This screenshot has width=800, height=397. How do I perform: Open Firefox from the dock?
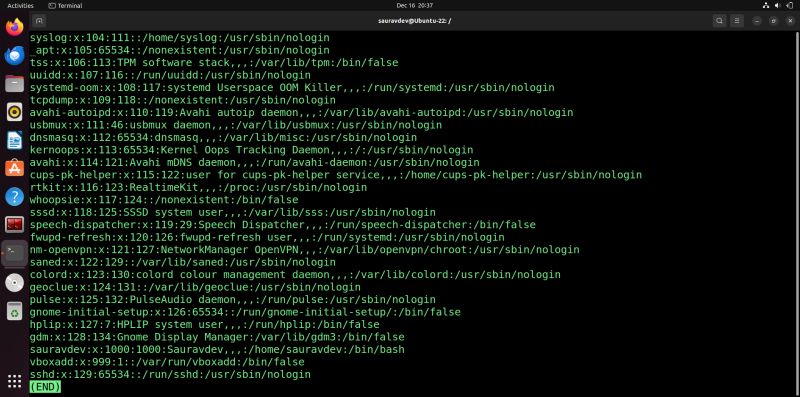tap(14, 27)
